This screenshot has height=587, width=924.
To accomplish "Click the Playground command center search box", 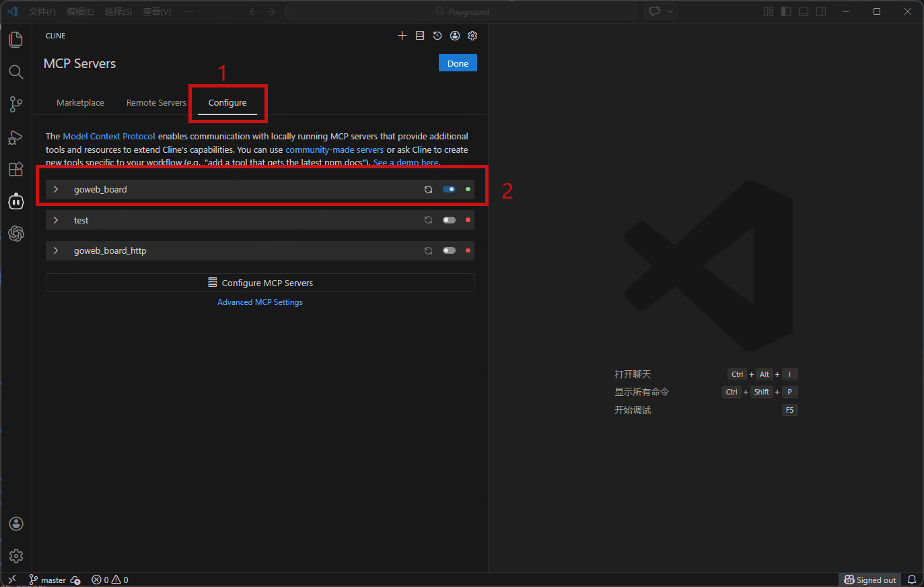I will (x=462, y=11).
